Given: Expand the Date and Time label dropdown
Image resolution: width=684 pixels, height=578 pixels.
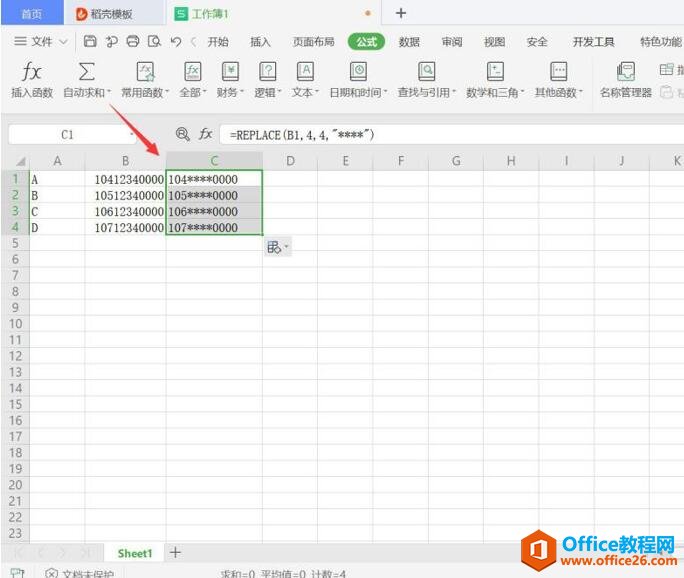Looking at the screenshot, I should coord(385,92).
